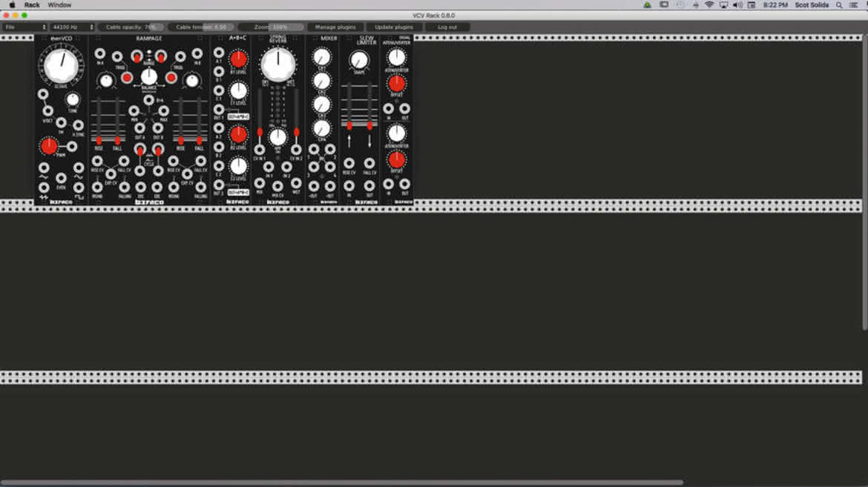Open the Rack menu in the menu bar
Image resolution: width=868 pixels, height=487 pixels.
32,5
